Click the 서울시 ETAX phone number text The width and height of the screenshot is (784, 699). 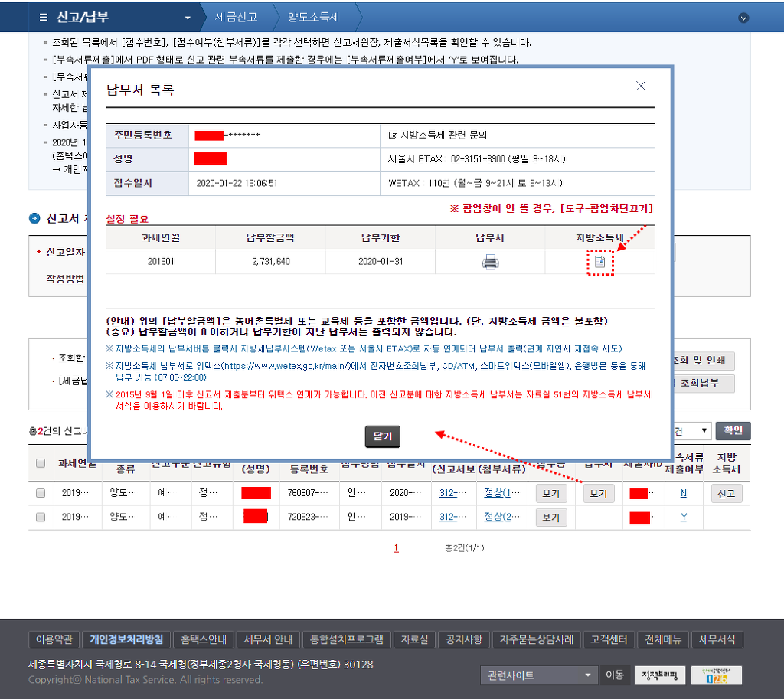point(476,159)
